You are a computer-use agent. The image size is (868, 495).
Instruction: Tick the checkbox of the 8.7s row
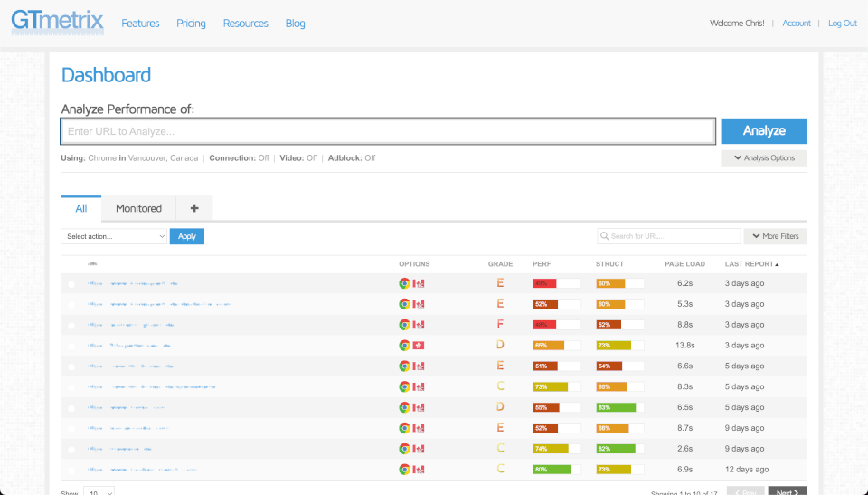click(x=71, y=429)
